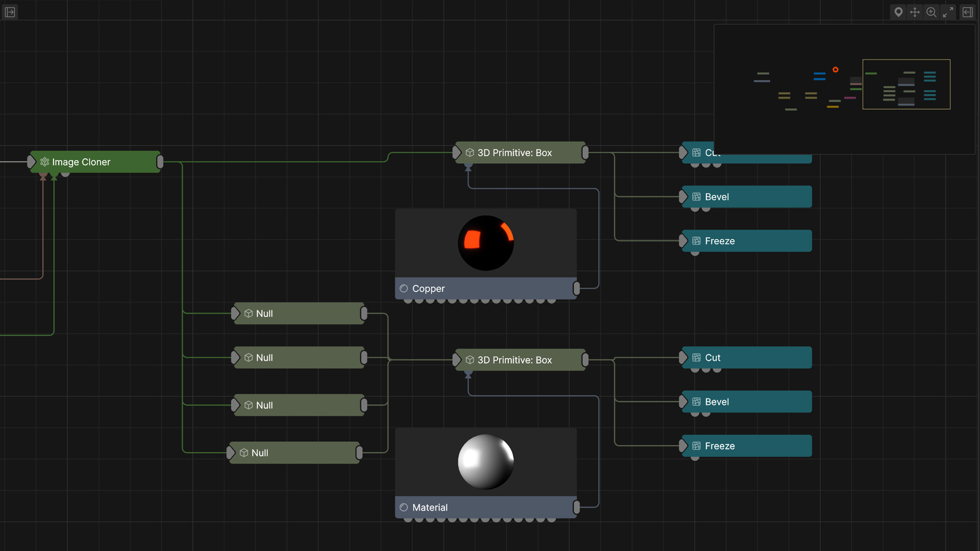Click the zoom magnifier tool
Screen dimensions: 980x551
pos(932,12)
